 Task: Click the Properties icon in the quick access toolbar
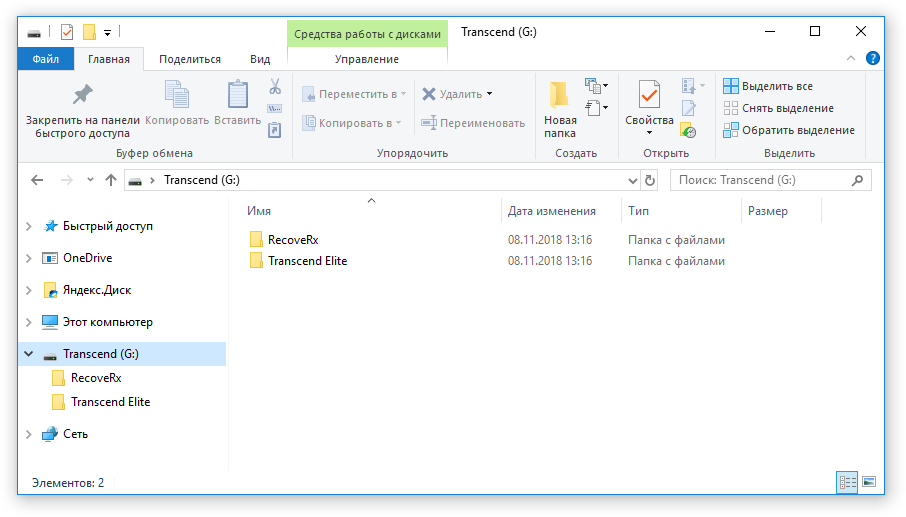pos(67,32)
